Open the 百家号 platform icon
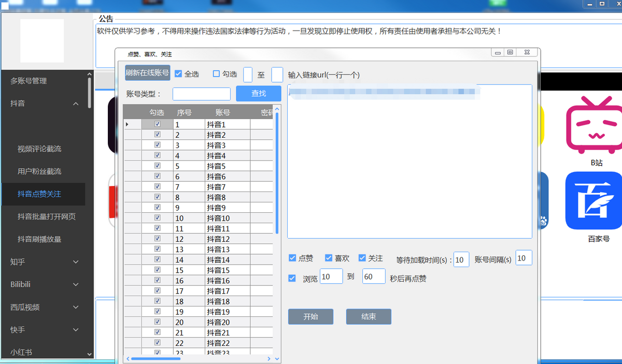This screenshot has height=364, width=622. click(x=593, y=201)
